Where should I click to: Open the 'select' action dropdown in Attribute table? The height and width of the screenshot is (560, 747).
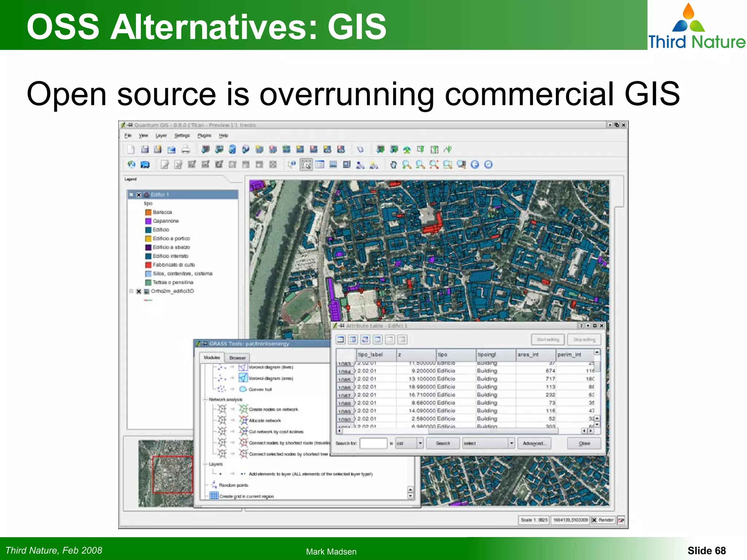[x=511, y=443]
